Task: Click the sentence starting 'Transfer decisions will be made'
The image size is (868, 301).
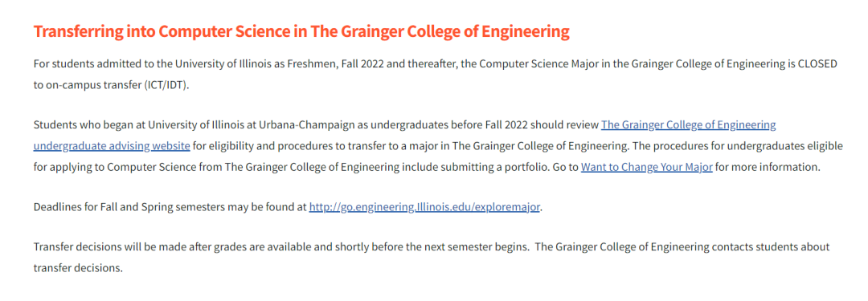Action: [x=280, y=246]
